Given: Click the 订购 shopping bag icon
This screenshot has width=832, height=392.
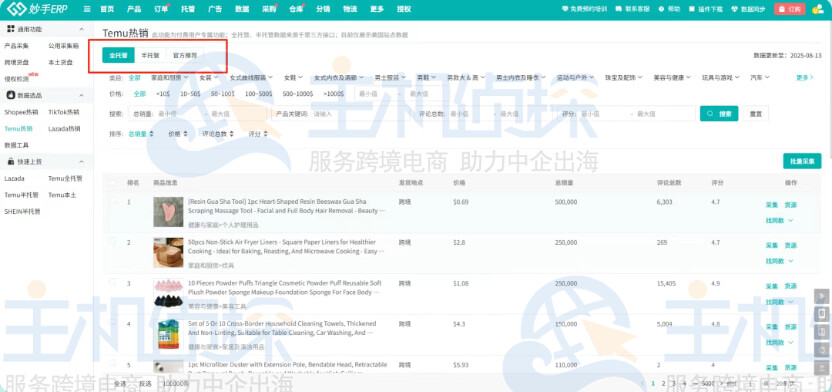Looking at the screenshot, I should pos(782,9).
